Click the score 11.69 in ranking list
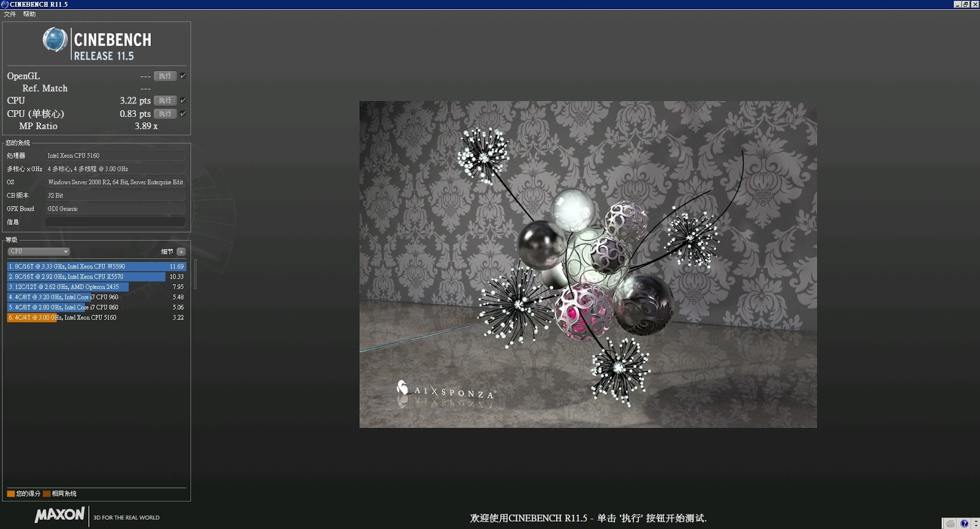Image resolution: width=980 pixels, height=529 pixels. point(176,266)
